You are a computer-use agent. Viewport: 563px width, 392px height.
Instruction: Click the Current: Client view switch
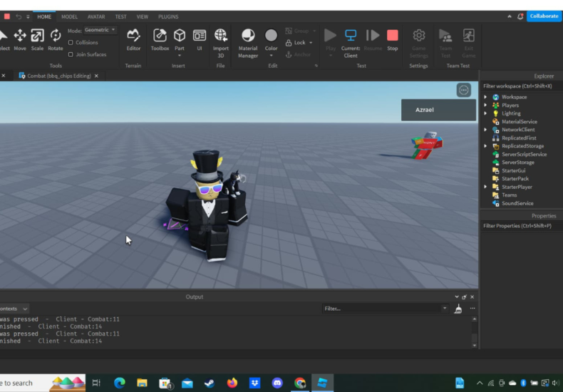point(351,43)
